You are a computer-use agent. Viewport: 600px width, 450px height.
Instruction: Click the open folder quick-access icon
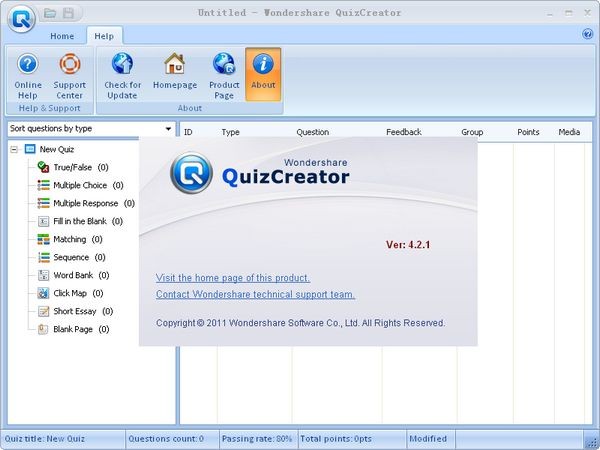click(50, 13)
